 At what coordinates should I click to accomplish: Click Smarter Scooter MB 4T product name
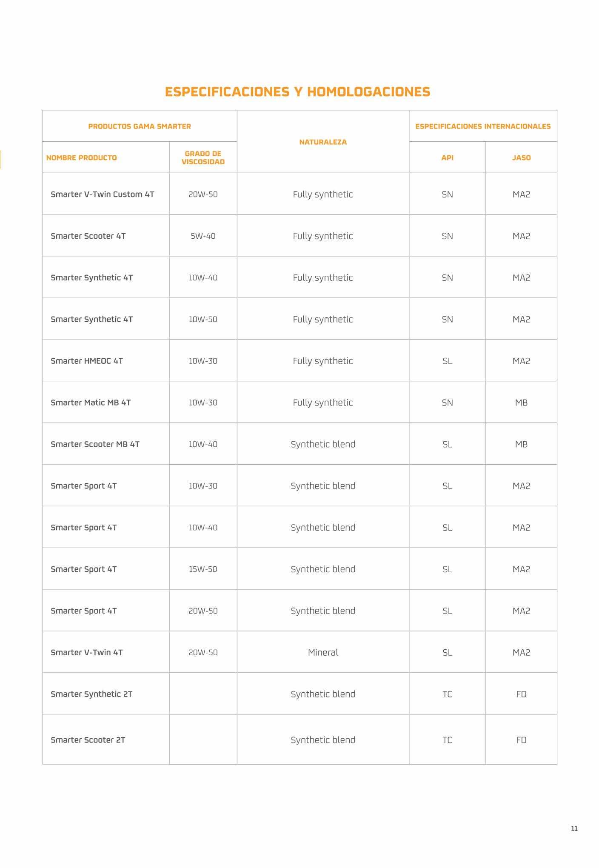pyautogui.click(x=95, y=445)
